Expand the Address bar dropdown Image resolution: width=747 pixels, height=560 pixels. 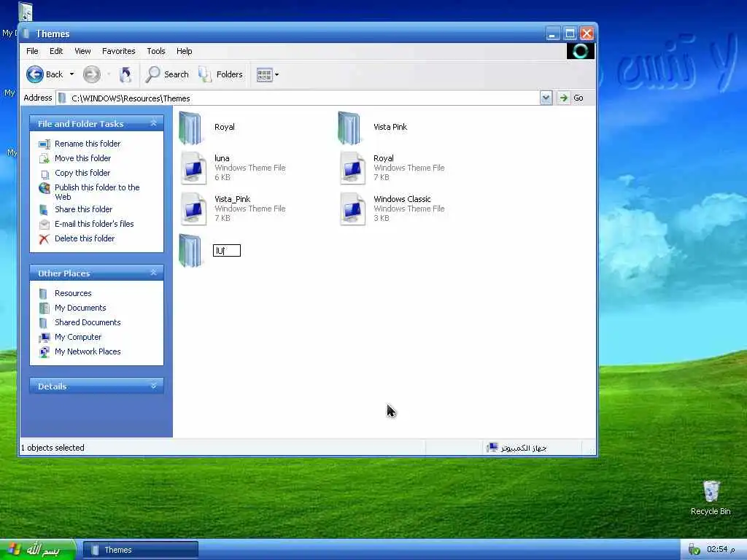(546, 98)
